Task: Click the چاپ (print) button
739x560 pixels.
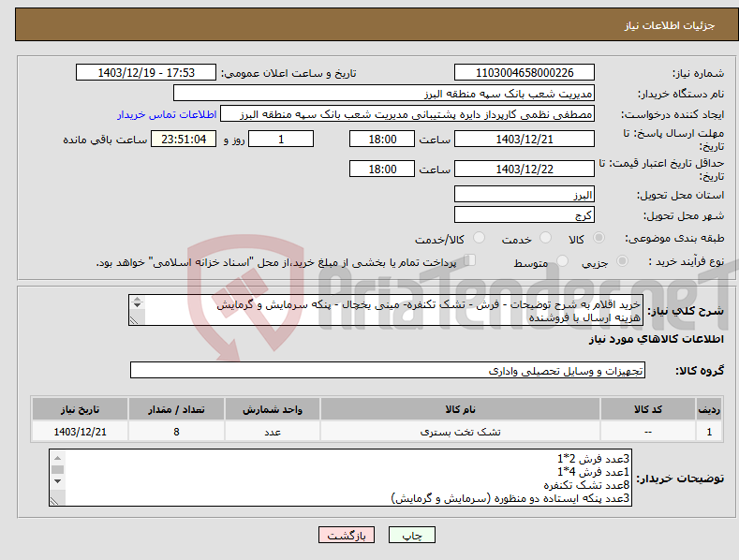Action: 411,535
